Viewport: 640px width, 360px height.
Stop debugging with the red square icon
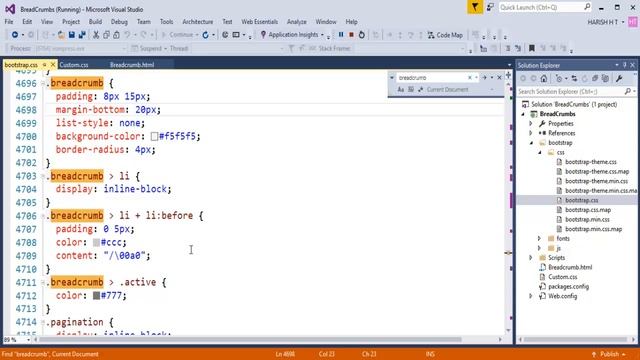(x=351, y=35)
